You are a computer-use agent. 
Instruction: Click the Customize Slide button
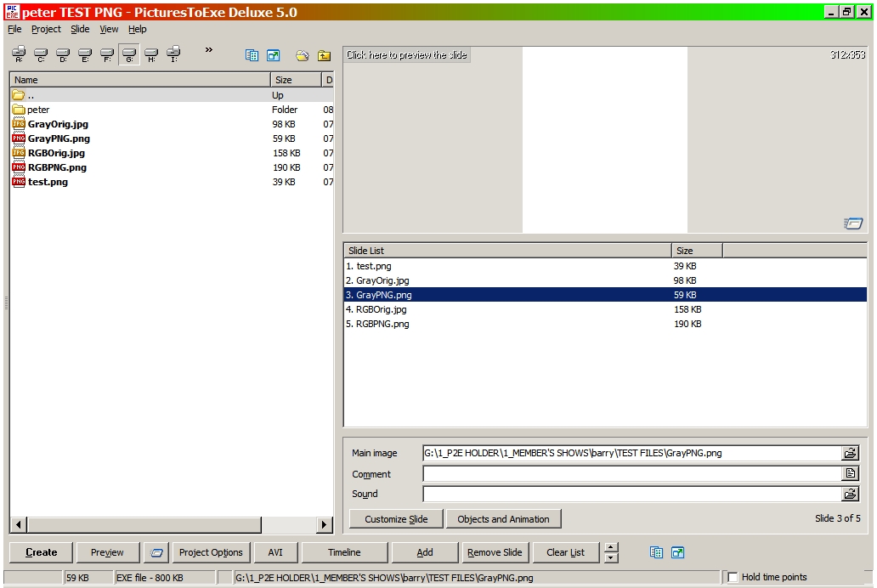pyautogui.click(x=396, y=519)
